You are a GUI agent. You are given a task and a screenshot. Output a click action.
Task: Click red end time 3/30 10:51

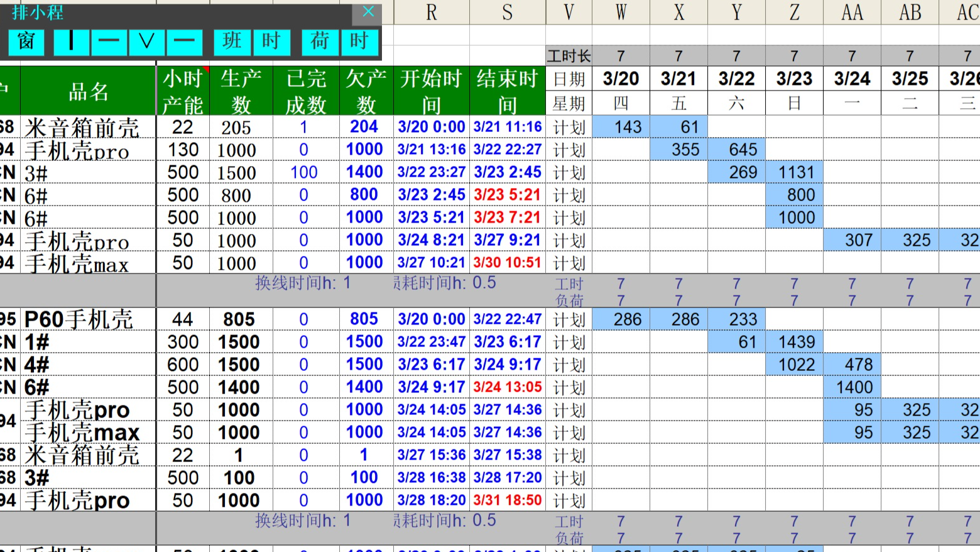pos(508,263)
